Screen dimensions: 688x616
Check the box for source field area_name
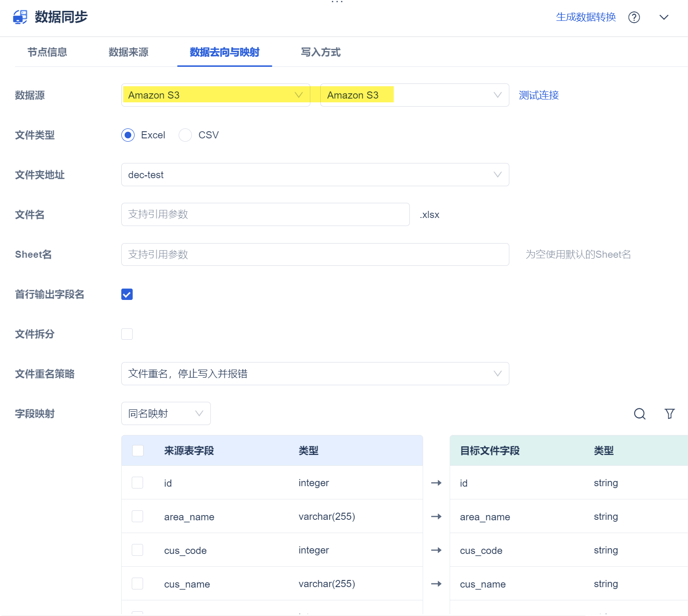click(x=137, y=516)
